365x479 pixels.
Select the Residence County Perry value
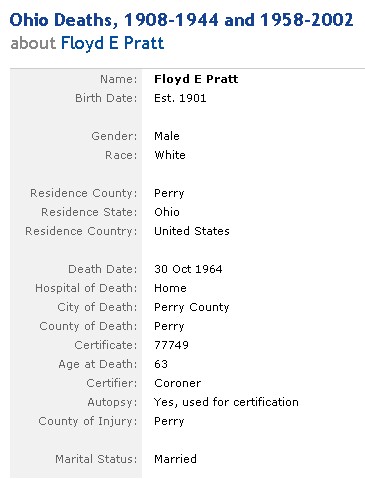pos(169,193)
